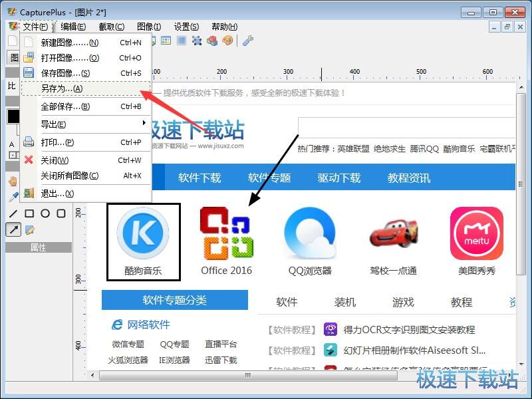
Task: Toggle the active Arrow drawing tool
Action: 13,230
